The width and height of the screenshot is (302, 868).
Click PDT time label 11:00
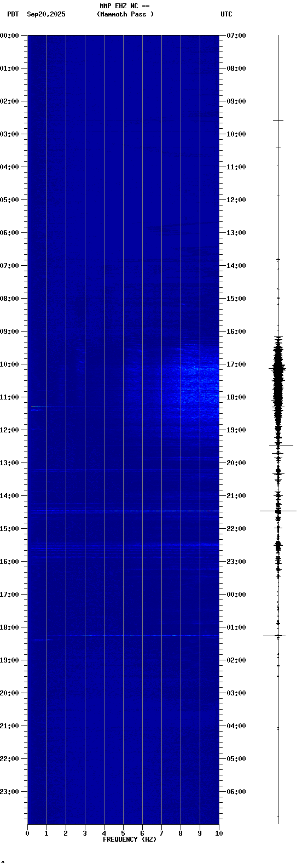pos(10,397)
